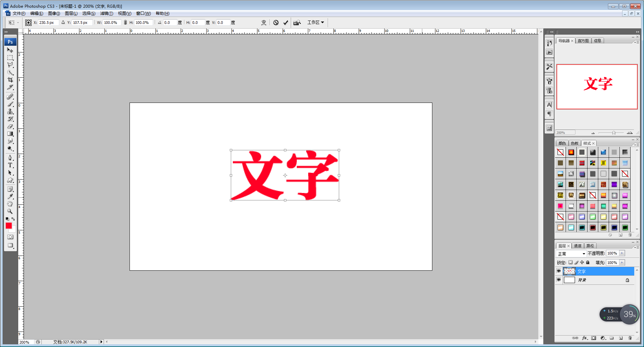Image resolution: width=644 pixels, height=347 pixels.
Task: Select the Crop tool
Action: pos(10,80)
